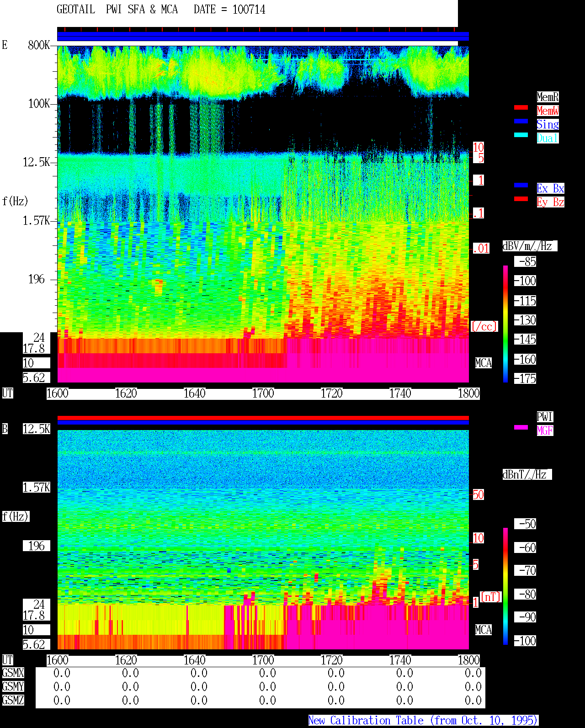585x728 pixels.
Task: Click the MGF magenta legend swatch
Action: [x=521, y=427]
